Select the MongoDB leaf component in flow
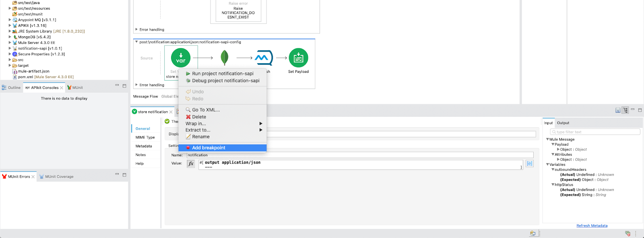The width and height of the screenshot is (644, 238). coord(225,58)
